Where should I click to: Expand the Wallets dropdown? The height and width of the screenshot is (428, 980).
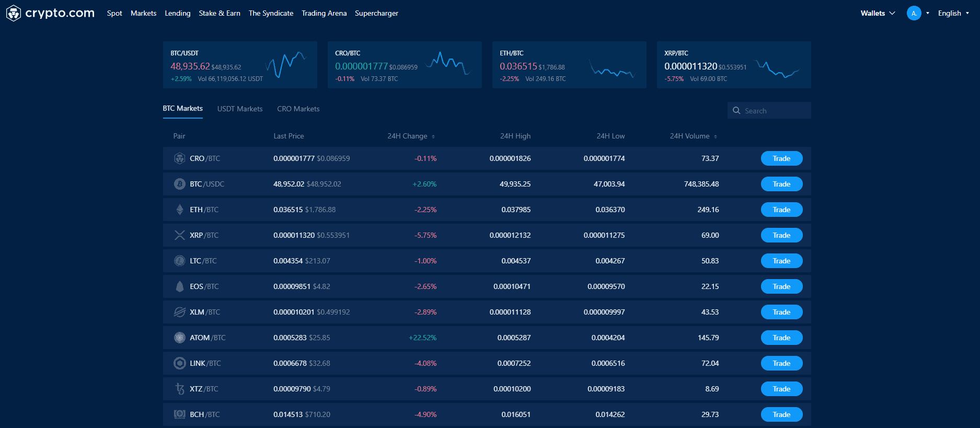878,13
